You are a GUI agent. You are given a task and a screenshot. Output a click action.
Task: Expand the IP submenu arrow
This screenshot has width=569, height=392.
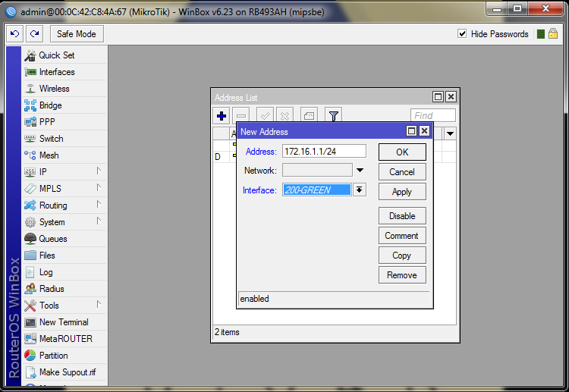coord(99,171)
